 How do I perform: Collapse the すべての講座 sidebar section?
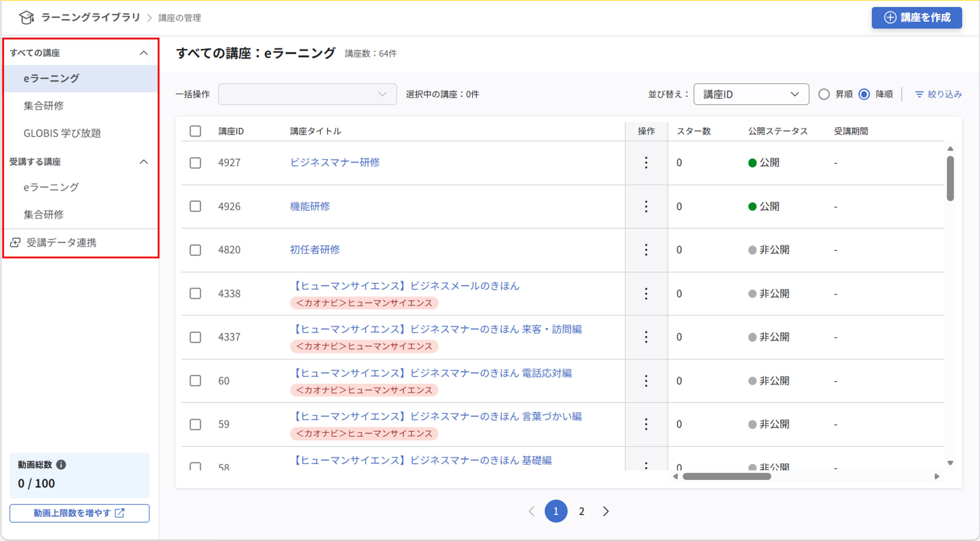pos(143,53)
